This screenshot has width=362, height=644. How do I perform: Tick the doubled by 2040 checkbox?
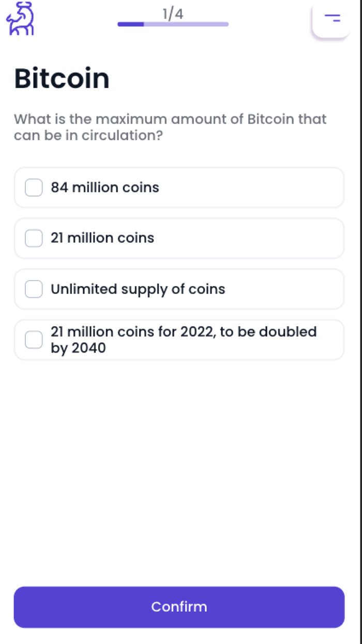[x=34, y=340]
